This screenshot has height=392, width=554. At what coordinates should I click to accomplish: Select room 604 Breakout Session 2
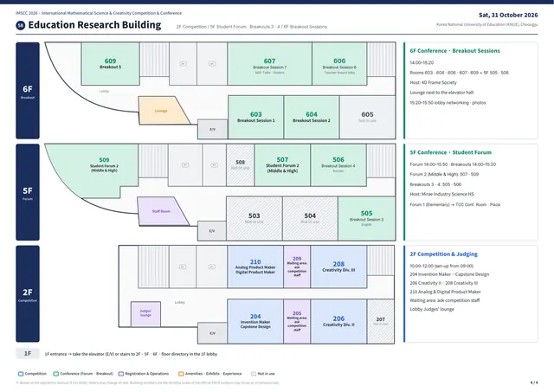coord(312,117)
